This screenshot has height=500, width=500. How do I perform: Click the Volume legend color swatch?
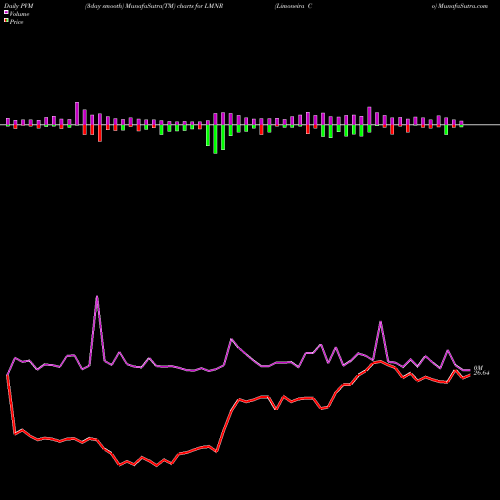[x=6, y=12]
